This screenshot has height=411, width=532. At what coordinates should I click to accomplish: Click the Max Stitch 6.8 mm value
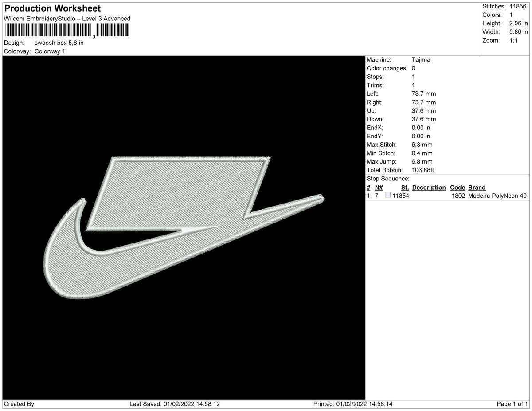coord(423,145)
